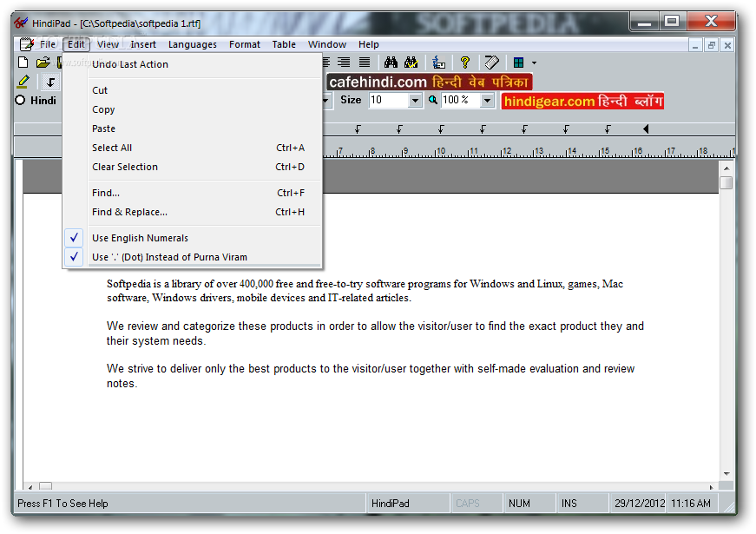Click the eraser icon in toolbar
The height and width of the screenshot is (534, 756).
point(491,63)
